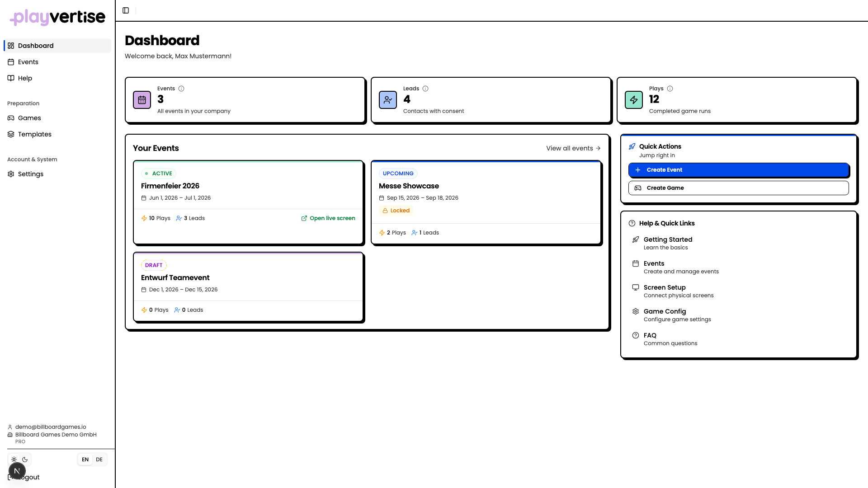868x488 pixels.
Task: Click the 'Contacts with consent' text
Action: (x=434, y=111)
